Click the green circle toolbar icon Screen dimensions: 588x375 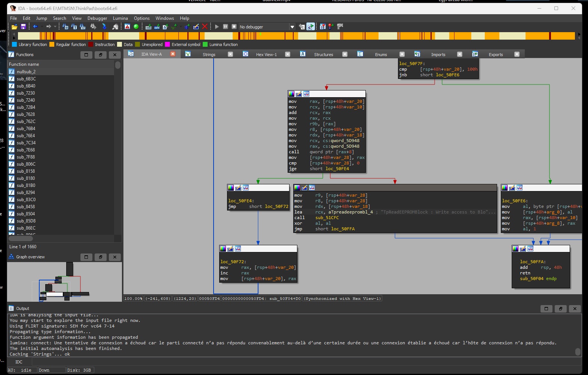point(136,27)
